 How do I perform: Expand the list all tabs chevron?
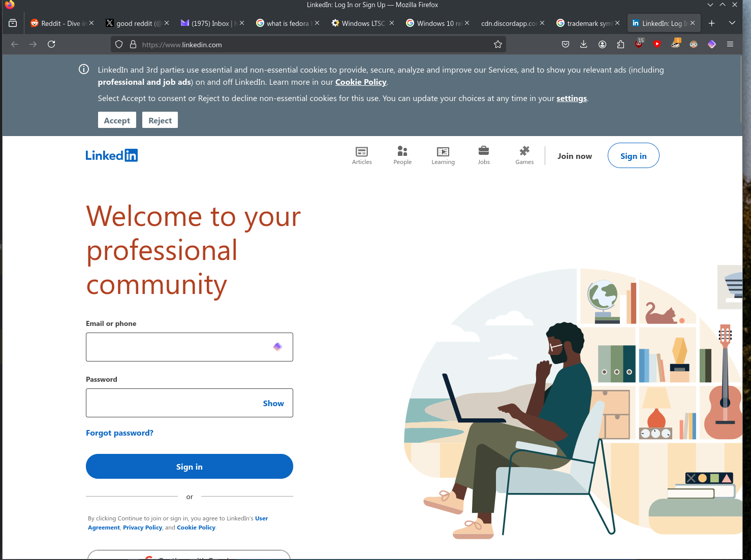tap(732, 23)
